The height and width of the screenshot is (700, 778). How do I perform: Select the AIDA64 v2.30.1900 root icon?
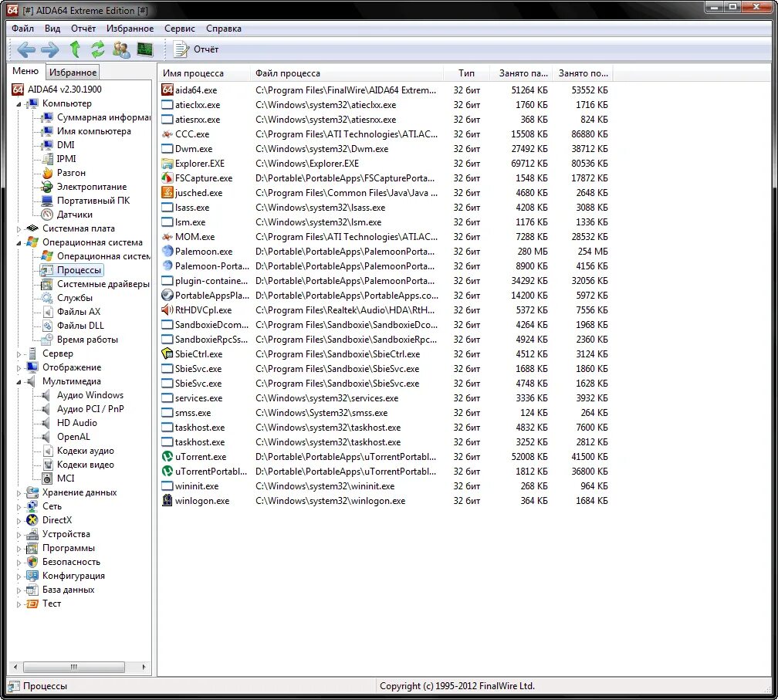[18, 90]
